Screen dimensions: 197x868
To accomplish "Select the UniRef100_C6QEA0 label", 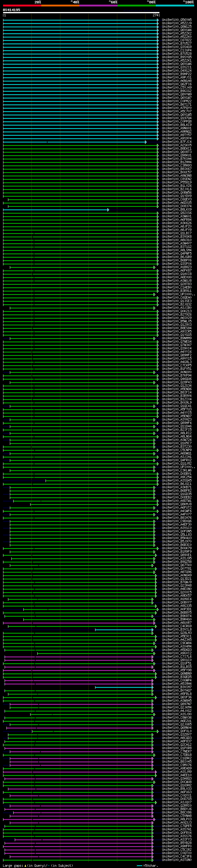I will (177, 297).
